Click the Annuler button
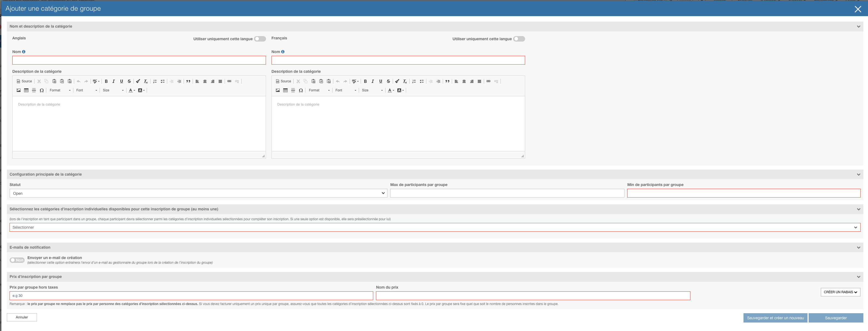This screenshot has width=868, height=331. tap(22, 317)
